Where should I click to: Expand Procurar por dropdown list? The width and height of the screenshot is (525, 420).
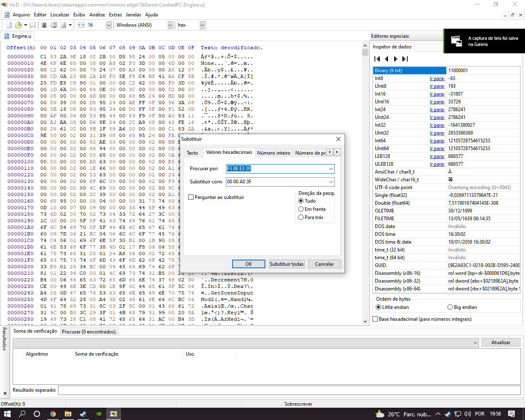(331, 169)
